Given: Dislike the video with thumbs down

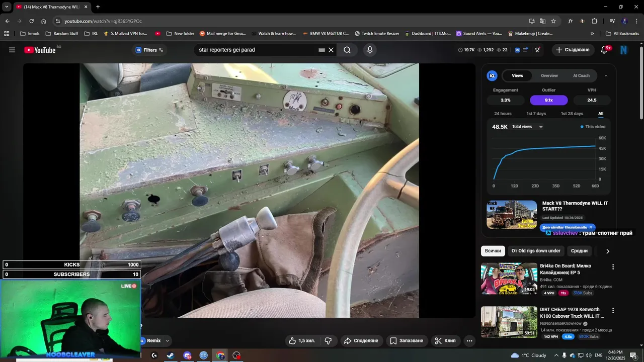Looking at the screenshot, I should [x=328, y=341].
